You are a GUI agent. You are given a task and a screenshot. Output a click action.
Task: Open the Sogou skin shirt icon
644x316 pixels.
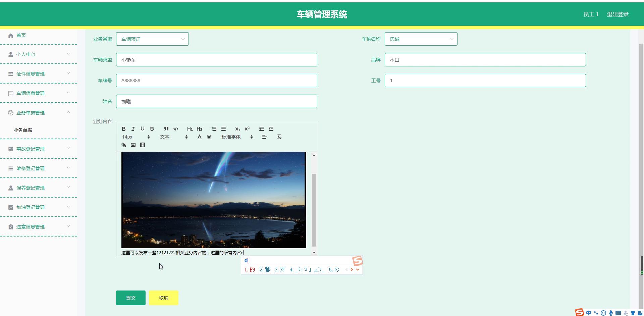(633, 313)
